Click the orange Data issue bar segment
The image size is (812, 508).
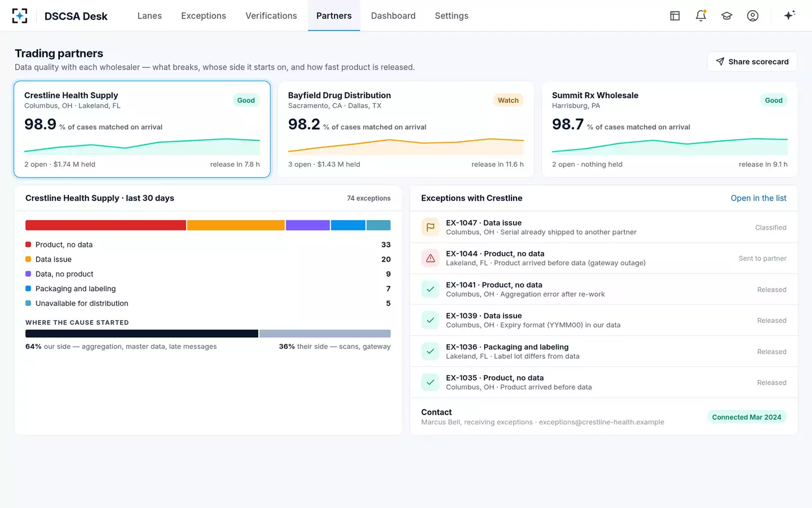236,225
